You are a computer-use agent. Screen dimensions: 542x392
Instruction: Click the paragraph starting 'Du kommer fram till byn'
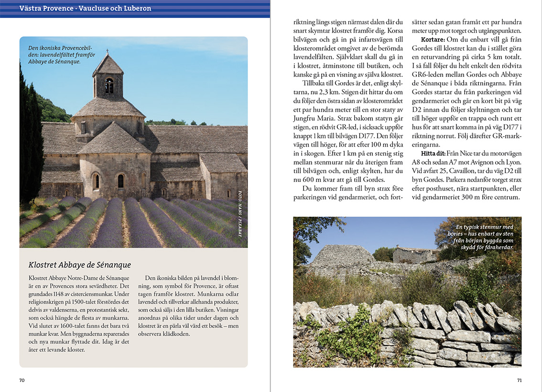click(x=348, y=193)
